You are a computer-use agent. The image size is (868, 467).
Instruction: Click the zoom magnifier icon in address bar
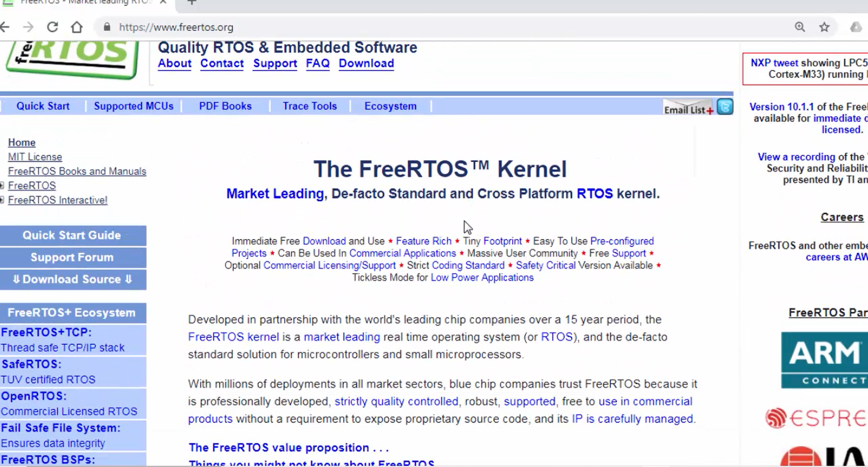tap(800, 27)
